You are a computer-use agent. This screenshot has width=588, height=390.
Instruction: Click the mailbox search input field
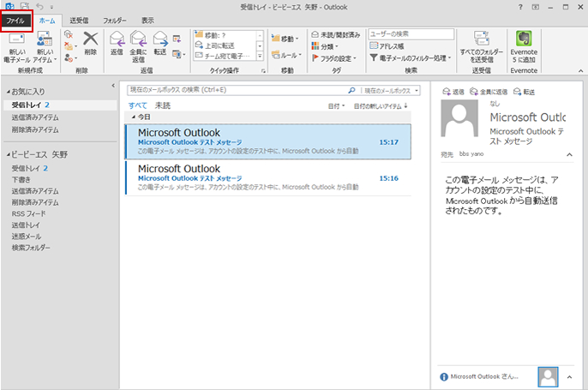(x=236, y=89)
